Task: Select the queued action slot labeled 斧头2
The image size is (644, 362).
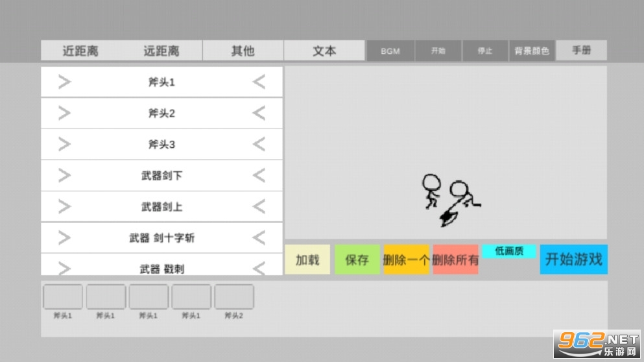Action: coord(233,296)
